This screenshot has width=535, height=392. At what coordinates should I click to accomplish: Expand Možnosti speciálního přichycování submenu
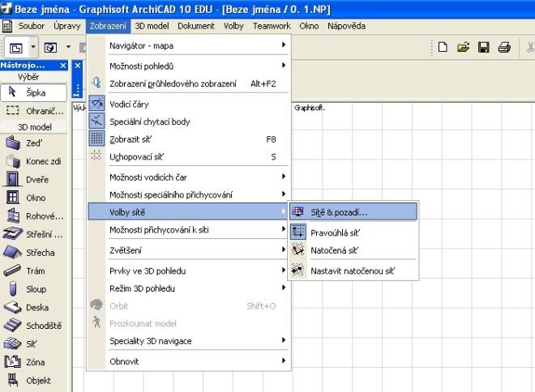[x=189, y=194]
